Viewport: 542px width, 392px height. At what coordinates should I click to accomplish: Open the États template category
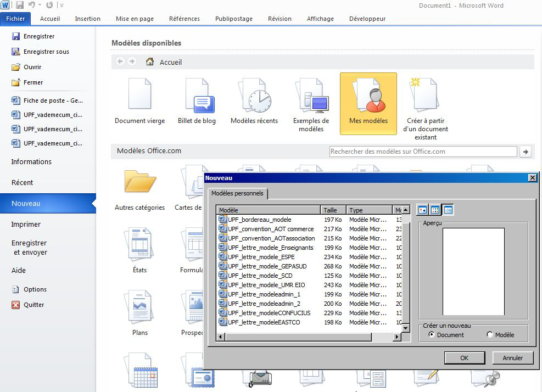pyautogui.click(x=139, y=250)
